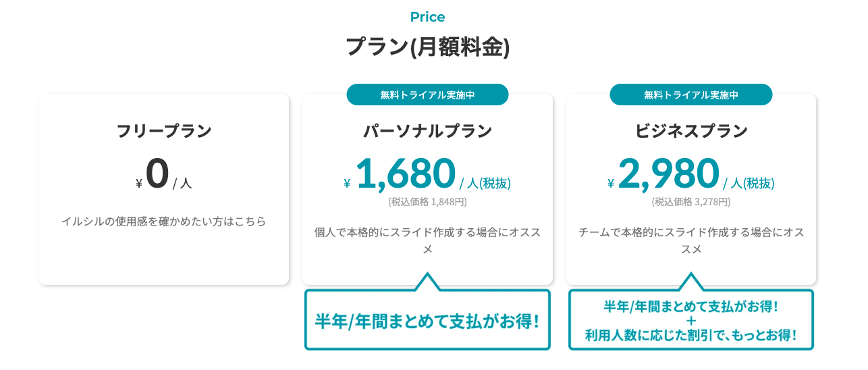Viewport: 868px width, 370px height.
Task: Click the プラン(月額料金) heading
Action: click(x=427, y=47)
